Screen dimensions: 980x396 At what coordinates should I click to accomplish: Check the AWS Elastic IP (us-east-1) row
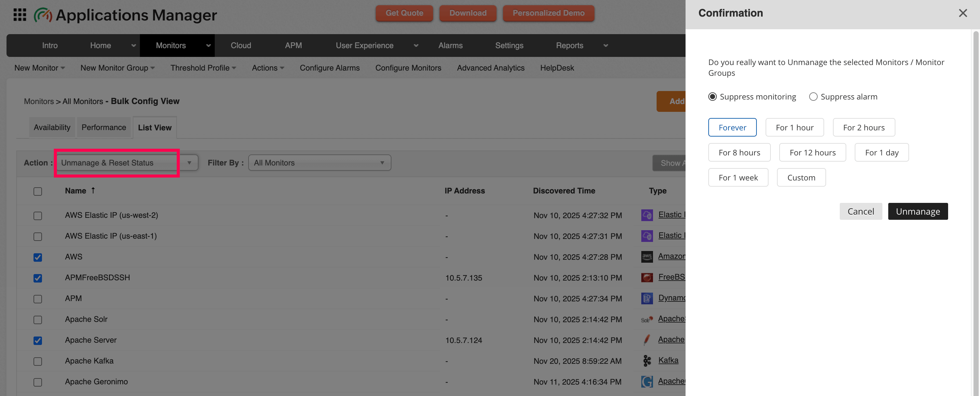38,237
